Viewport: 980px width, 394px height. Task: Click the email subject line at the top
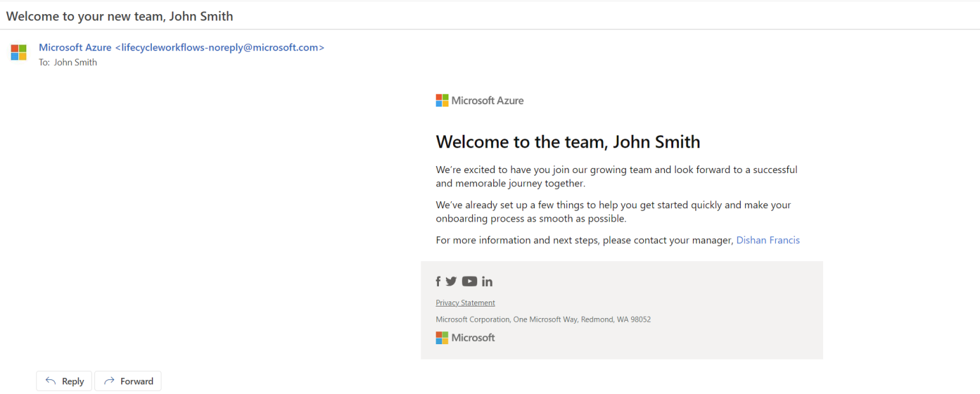(x=119, y=16)
